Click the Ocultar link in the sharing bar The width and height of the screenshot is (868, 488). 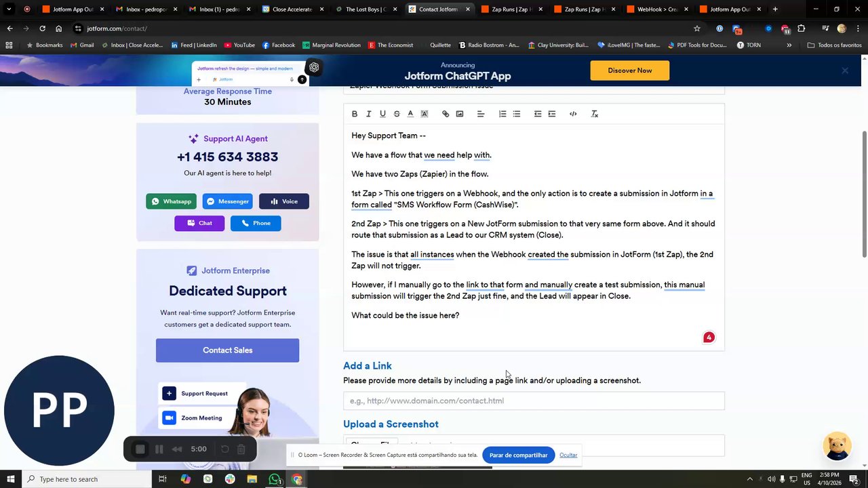(568, 455)
